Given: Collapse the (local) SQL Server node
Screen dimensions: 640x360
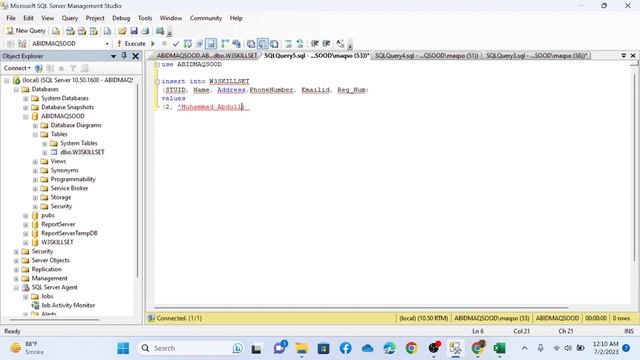Looking at the screenshot, I should click(x=7, y=80).
